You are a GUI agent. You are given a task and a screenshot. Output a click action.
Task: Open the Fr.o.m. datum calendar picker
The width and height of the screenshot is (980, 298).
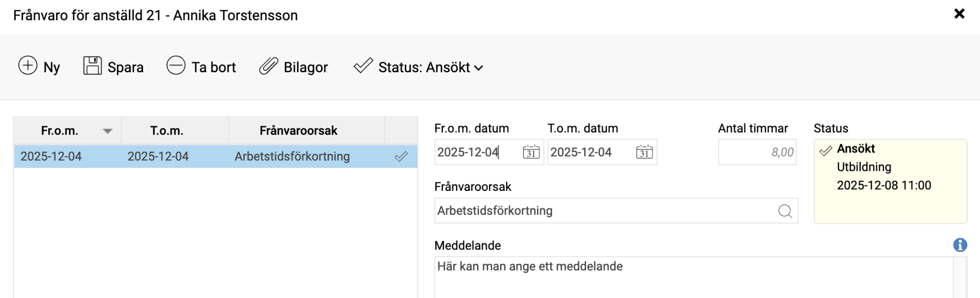531,152
